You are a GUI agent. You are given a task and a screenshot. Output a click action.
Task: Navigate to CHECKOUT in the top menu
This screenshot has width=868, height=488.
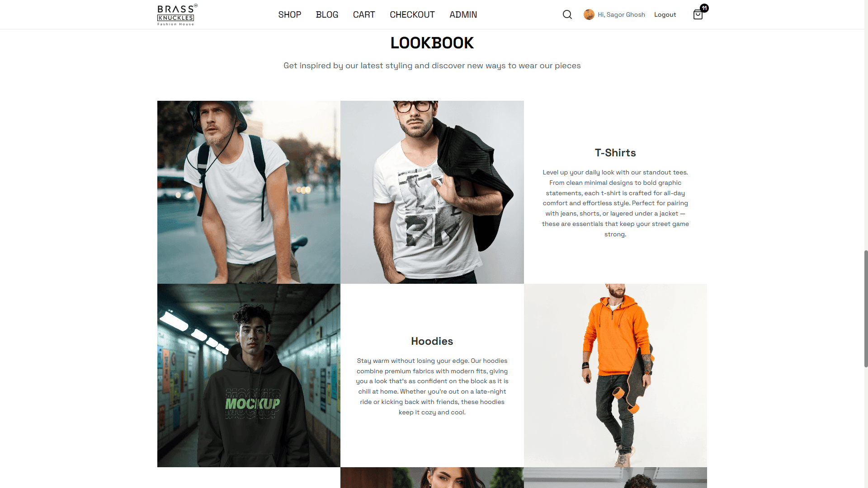(412, 14)
